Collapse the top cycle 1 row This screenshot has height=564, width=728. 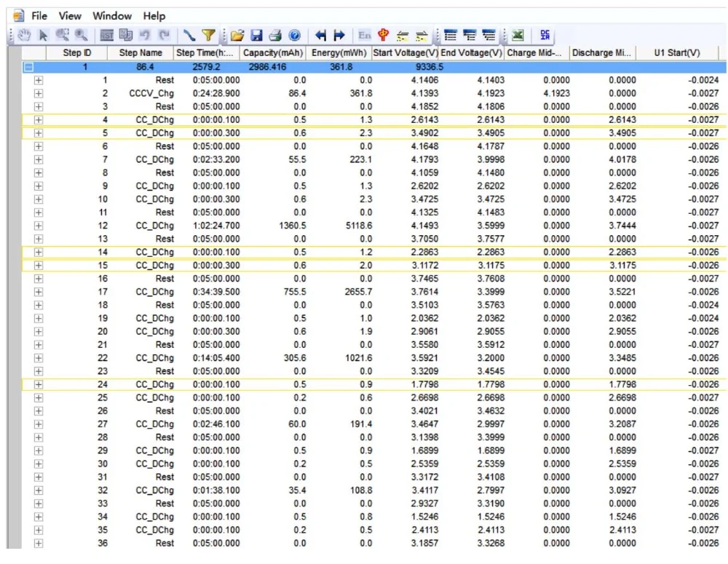[x=28, y=67]
